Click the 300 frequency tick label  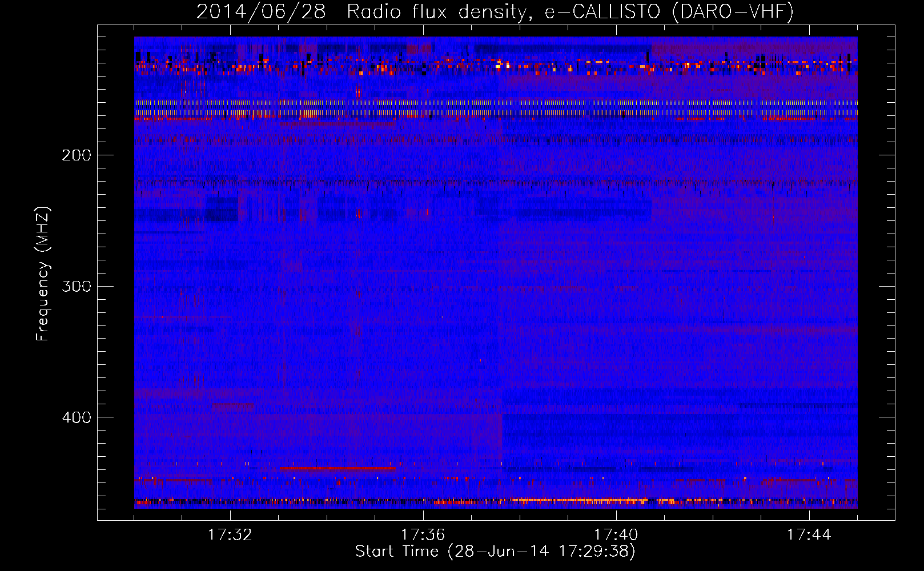(77, 286)
